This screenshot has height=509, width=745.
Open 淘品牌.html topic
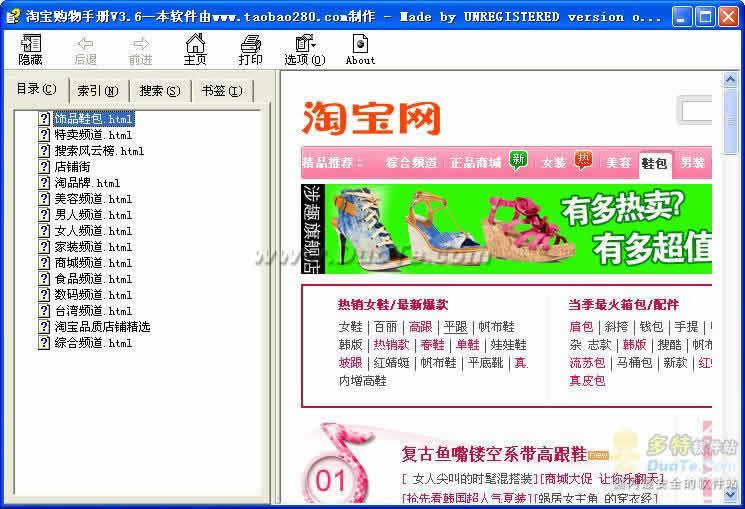click(x=87, y=183)
